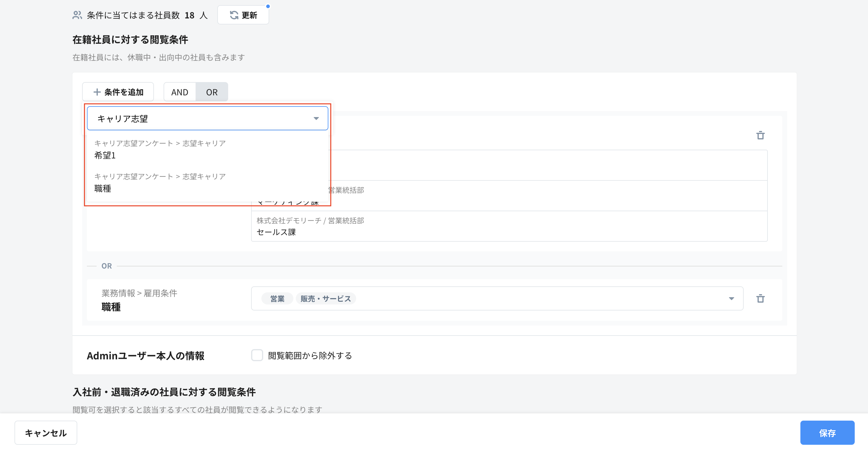Click the plus icon in 条件を追加
This screenshot has height=452, width=868.
[x=97, y=92]
